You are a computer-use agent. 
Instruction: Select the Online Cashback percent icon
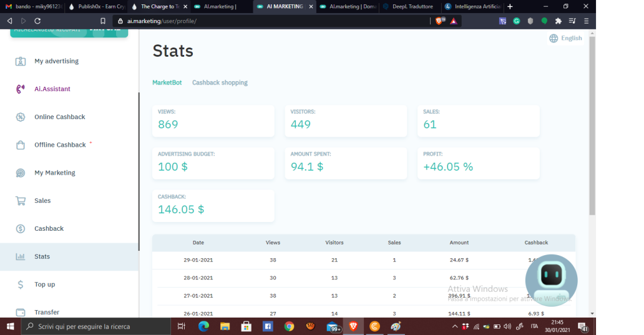[x=21, y=117]
